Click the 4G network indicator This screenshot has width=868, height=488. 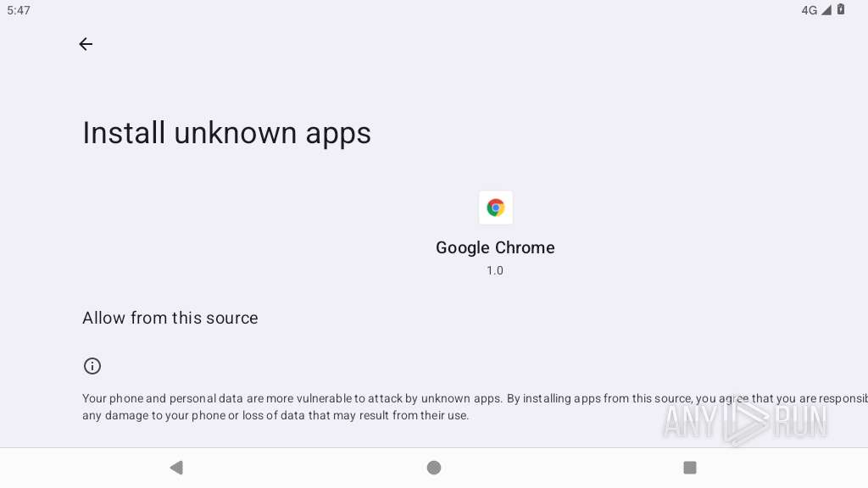tap(809, 10)
